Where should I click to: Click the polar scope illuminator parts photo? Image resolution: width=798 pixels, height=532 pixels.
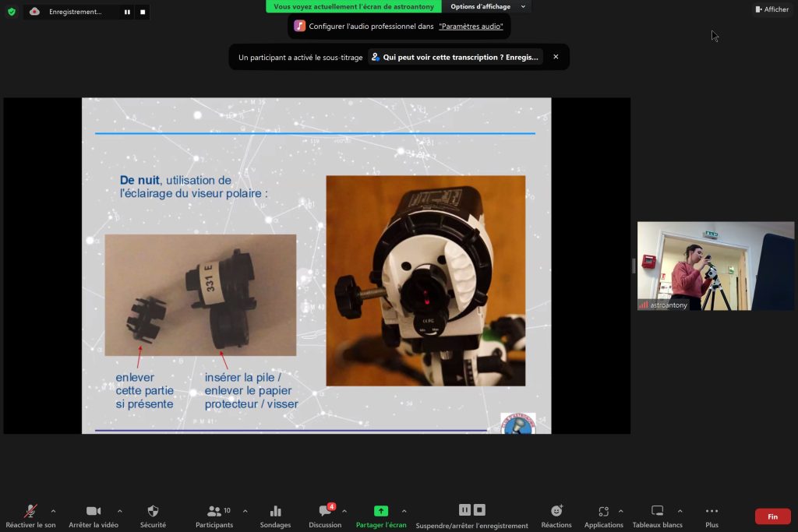click(200, 295)
